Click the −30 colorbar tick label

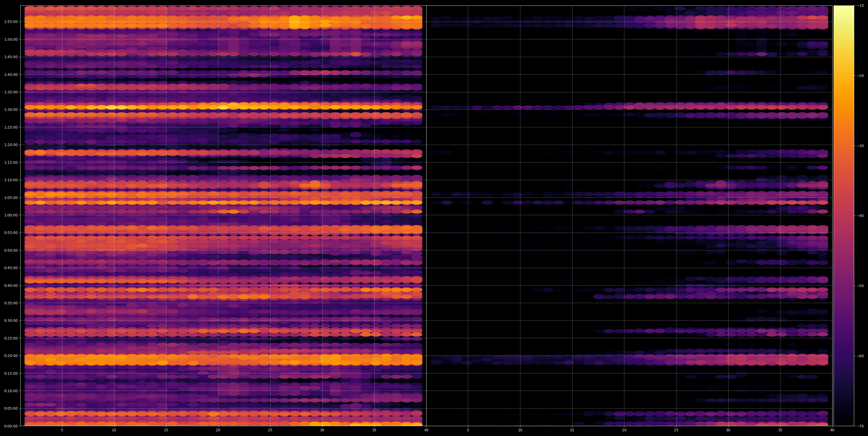pyautogui.click(x=860, y=146)
